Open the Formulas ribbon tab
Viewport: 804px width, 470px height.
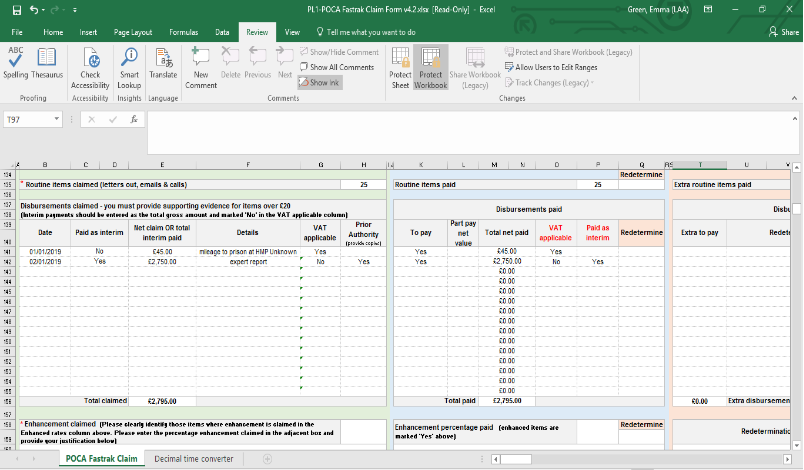(183, 32)
